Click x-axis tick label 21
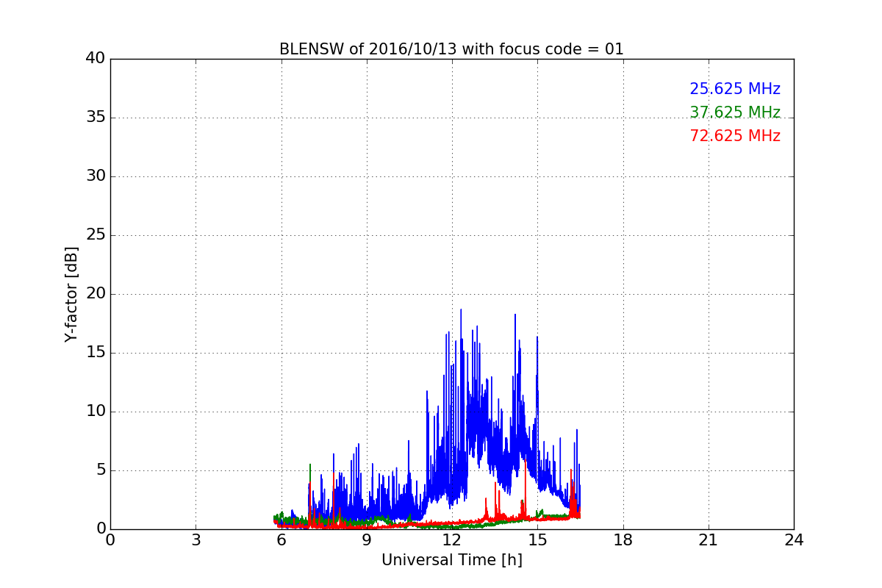 709,540
